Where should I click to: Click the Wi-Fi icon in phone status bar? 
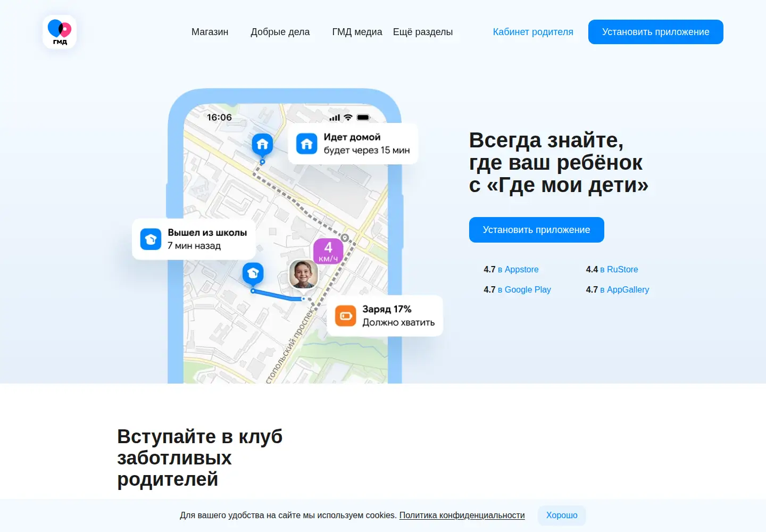tap(348, 117)
